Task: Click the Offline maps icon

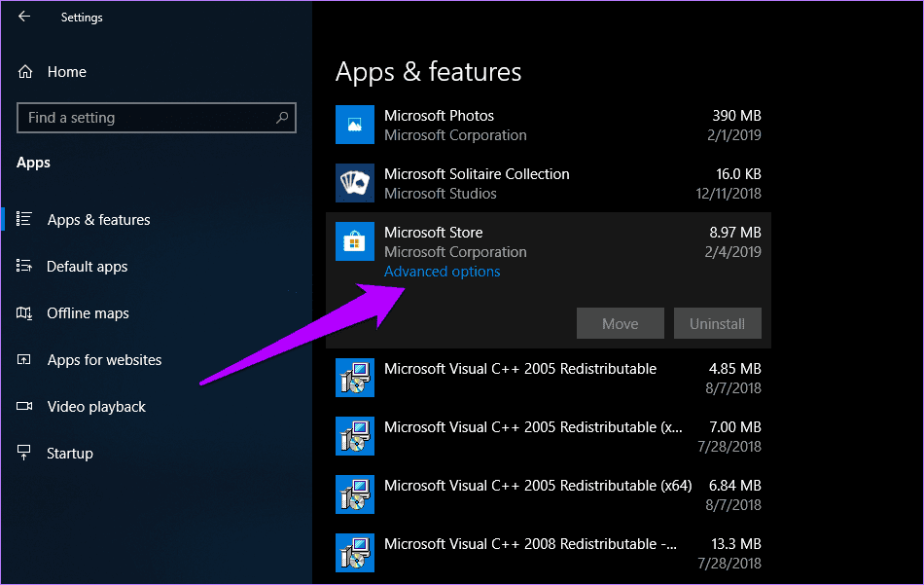Action: pyautogui.click(x=24, y=312)
